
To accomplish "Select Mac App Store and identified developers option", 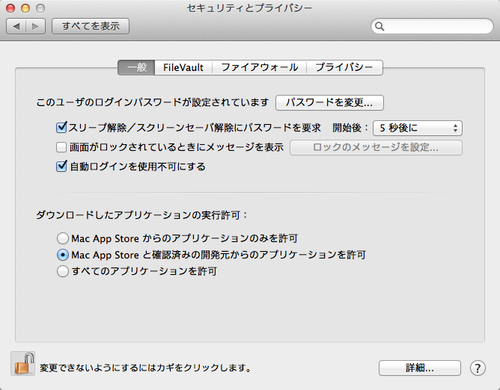I will (63, 255).
